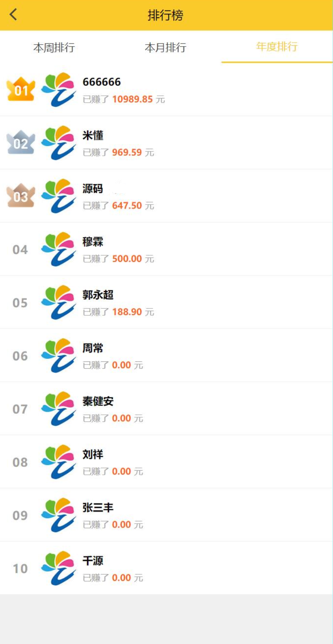Click the gold 01 rank crown badge
This screenshot has width=333, height=644.
pos(21,89)
